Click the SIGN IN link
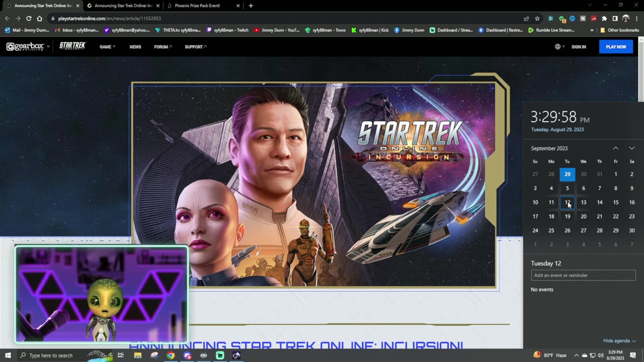 [x=579, y=47]
